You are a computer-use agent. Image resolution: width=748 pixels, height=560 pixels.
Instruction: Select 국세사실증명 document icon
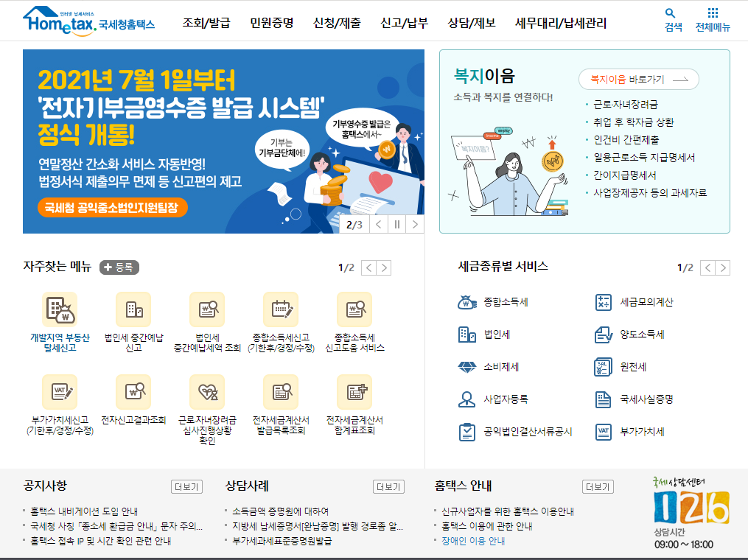[604, 399]
